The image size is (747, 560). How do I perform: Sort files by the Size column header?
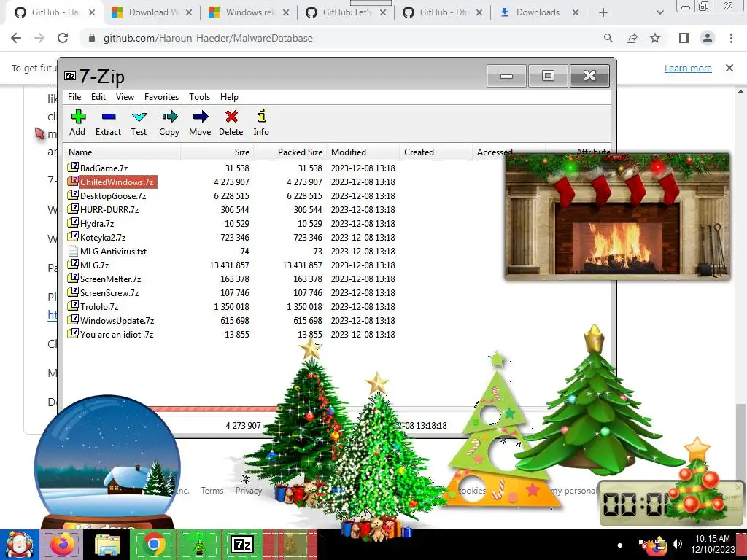tap(217, 152)
